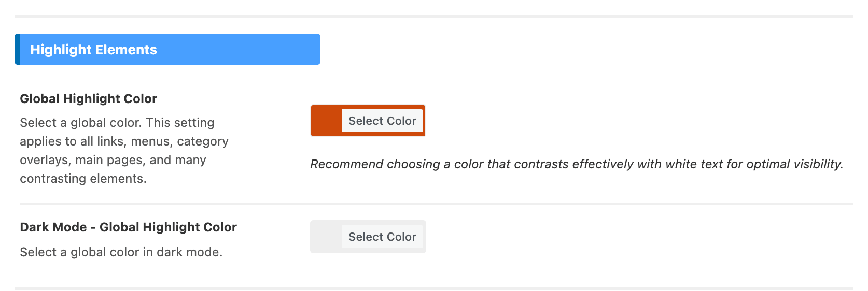Click the Highlight Elements heading text
The image size is (868, 291).
coord(94,50)
